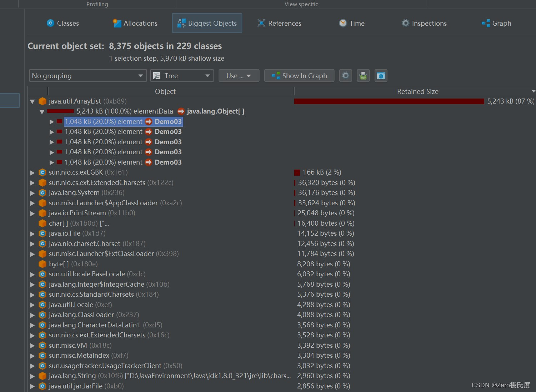Click the ExtClassLoader object icon
The height and width of the screenshot is (392, 536).
tap(42, 254)
